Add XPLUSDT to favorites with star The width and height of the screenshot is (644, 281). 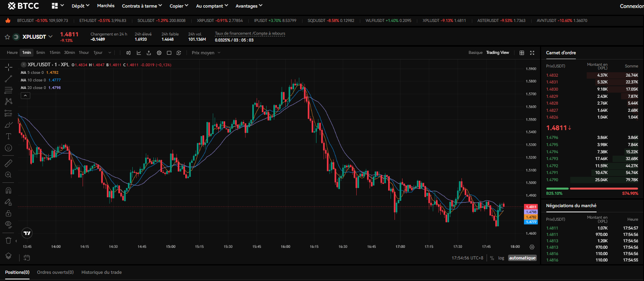pyautogui.click(x=7, y=37)
